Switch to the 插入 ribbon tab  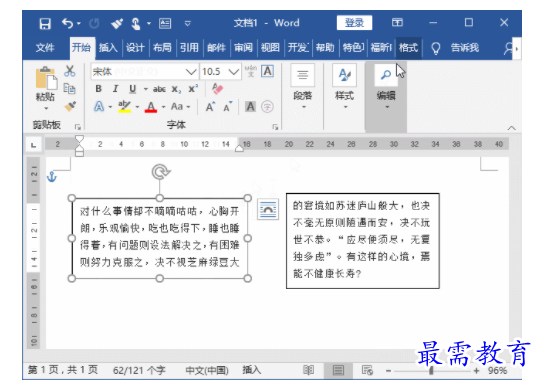click(x=108, y=47)
